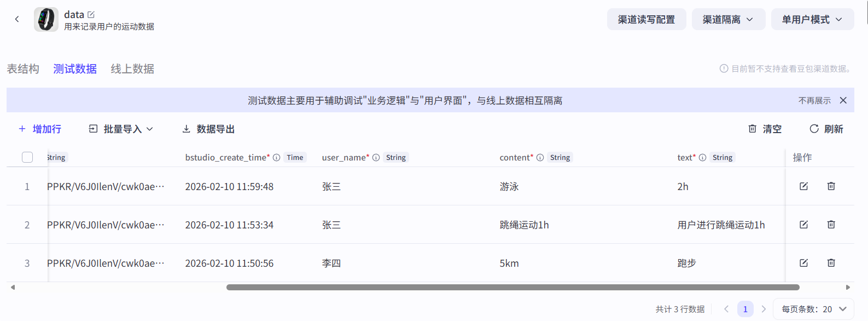Screen dimensions: 868x321
Task: Click the scrollbar right arrow
Action: pyautogui.click(x=848, y=287)
